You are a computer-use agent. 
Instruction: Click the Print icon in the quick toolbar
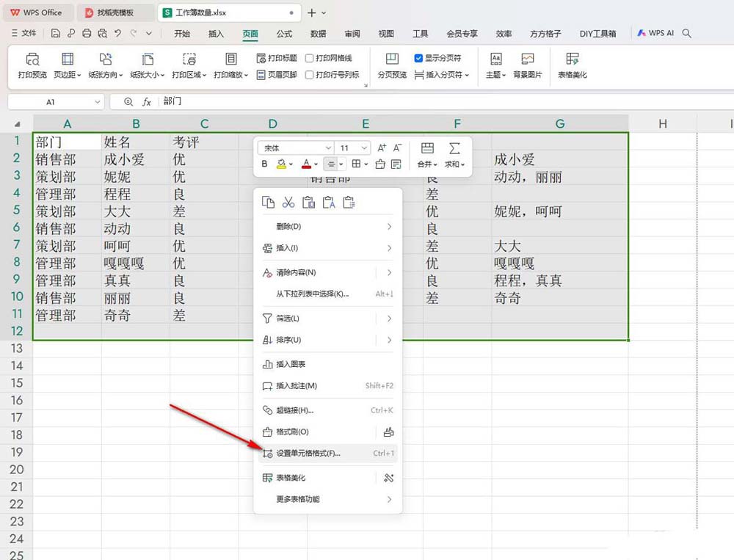coord(87,33)
